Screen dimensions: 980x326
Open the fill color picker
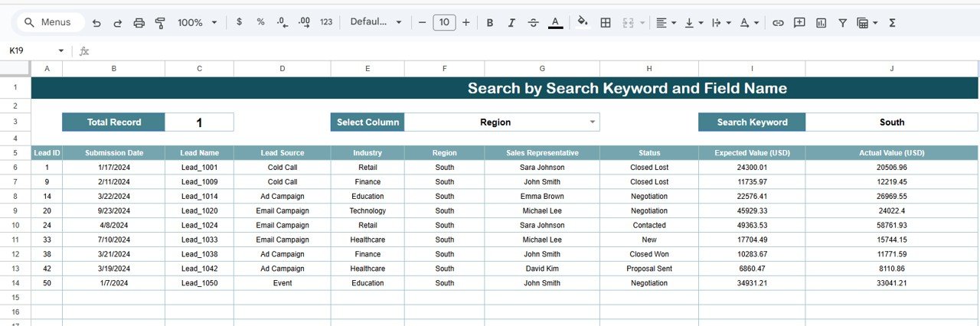(x=583, y=22)
